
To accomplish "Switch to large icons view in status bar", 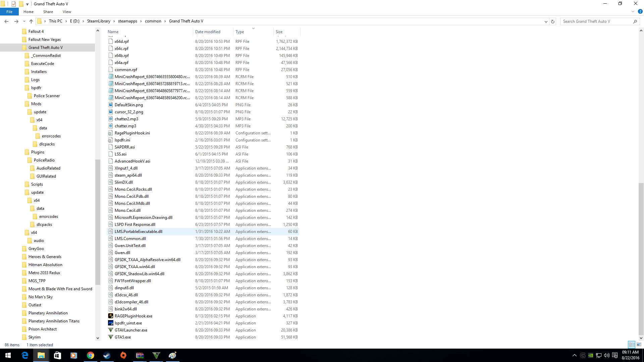I will pos(639,345).
